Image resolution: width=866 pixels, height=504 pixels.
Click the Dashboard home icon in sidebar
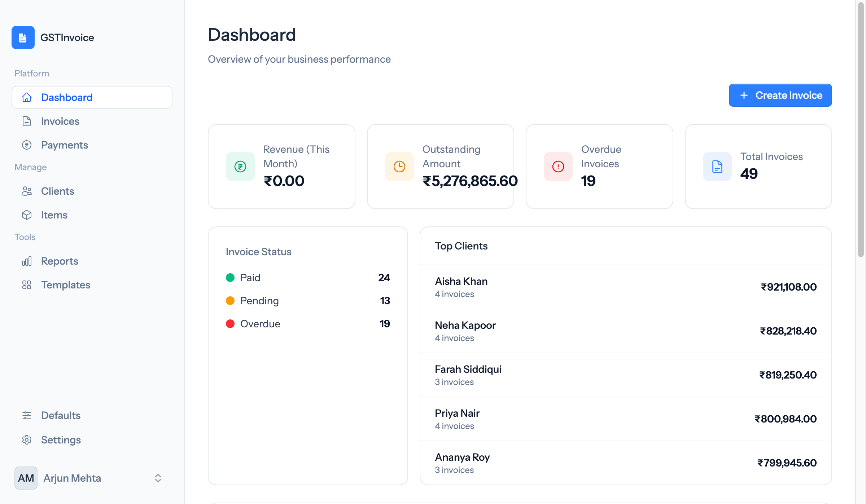(x=27, y=97)
